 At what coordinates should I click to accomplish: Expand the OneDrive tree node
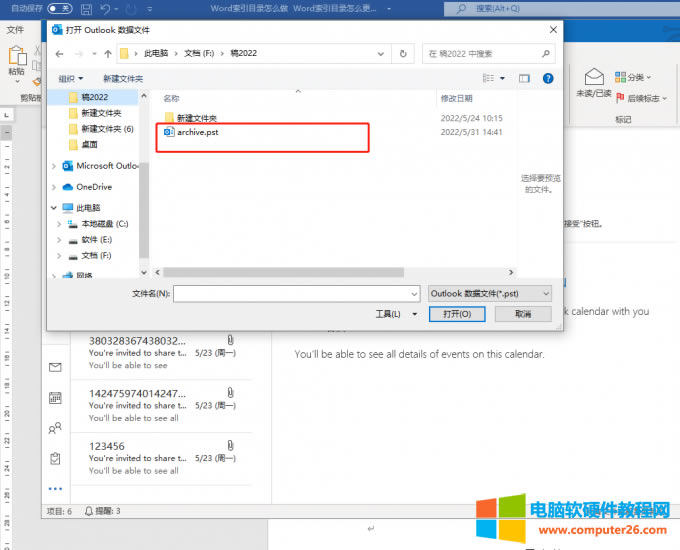pos(54,187)
